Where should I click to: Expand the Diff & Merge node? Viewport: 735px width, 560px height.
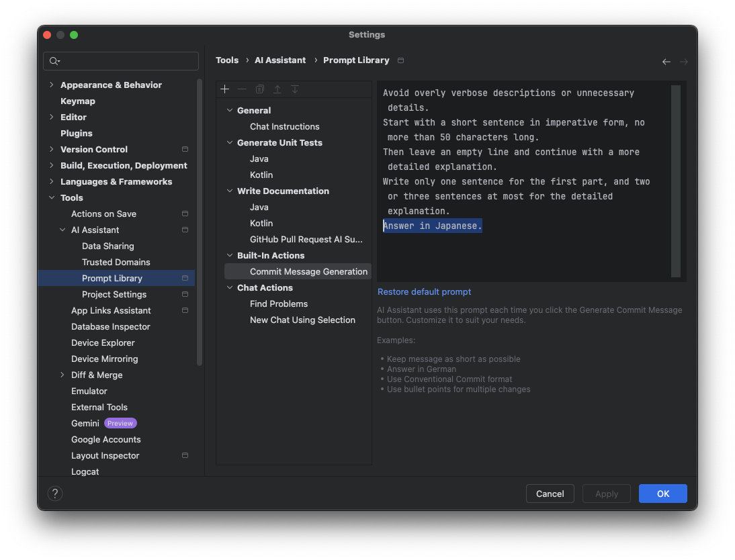[62, 375]
